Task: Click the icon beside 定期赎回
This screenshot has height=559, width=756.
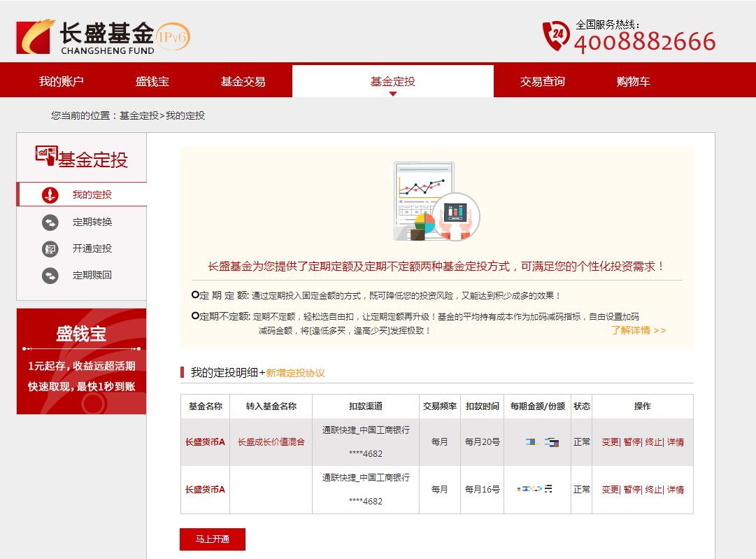Action: pyautogui.click(x=50, y=276)
